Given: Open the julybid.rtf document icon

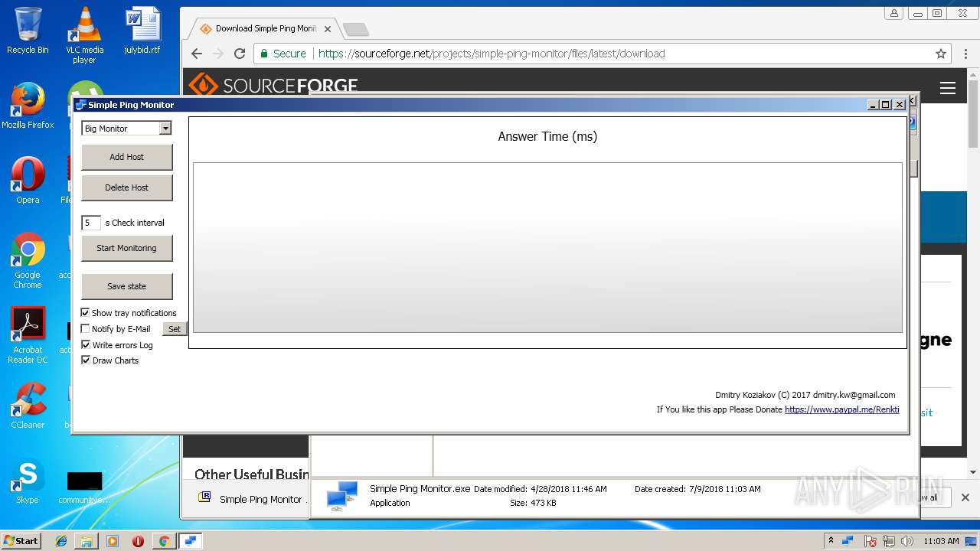Looking at the screenshot, I should (142, 31).
